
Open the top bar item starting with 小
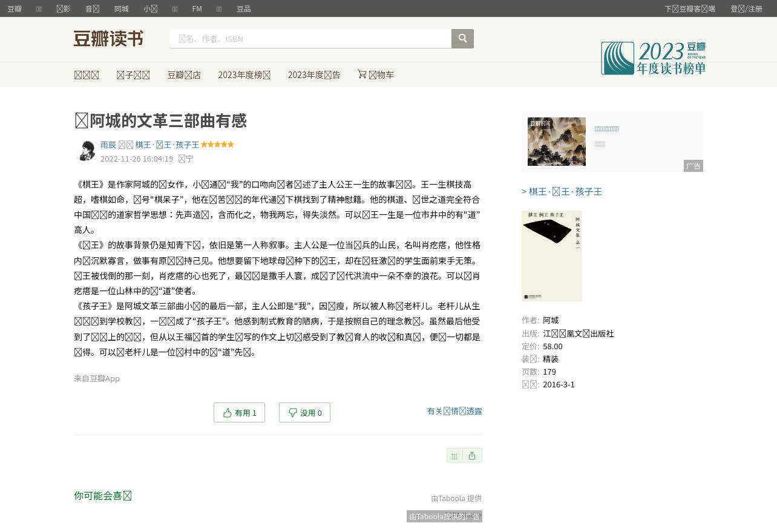pyautogui.click(x=151, y=8)
